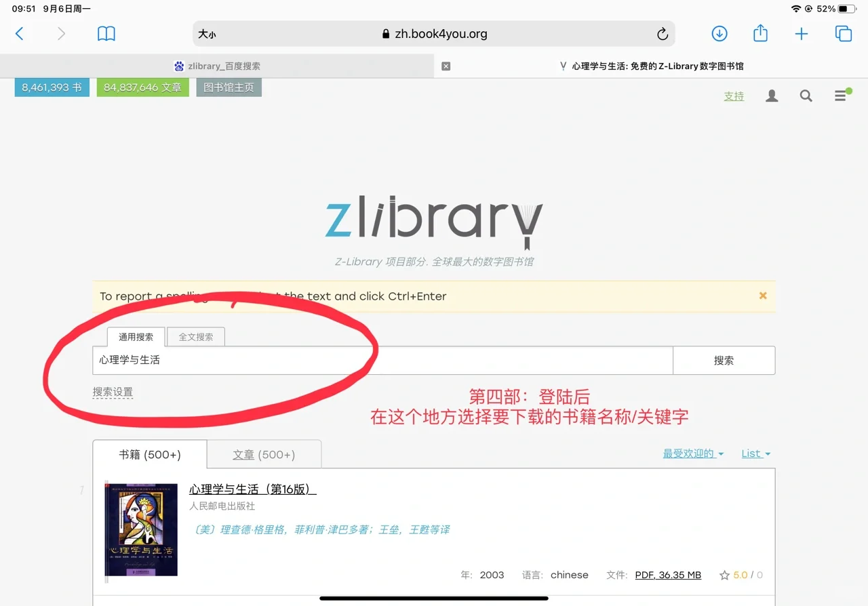Switch to zlibrary_百度搜索 tab
Screen dimensions: 868x606
coord(217,66)
